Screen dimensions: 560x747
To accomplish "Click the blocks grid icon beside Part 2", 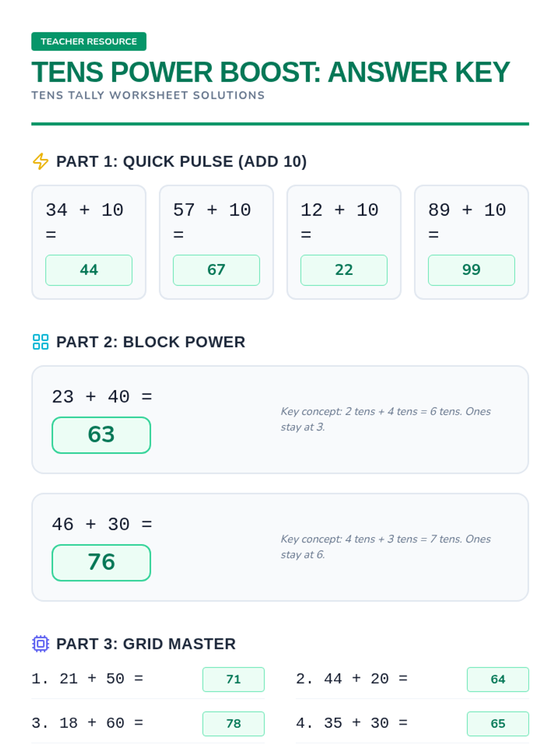I will tap(41, 342).
